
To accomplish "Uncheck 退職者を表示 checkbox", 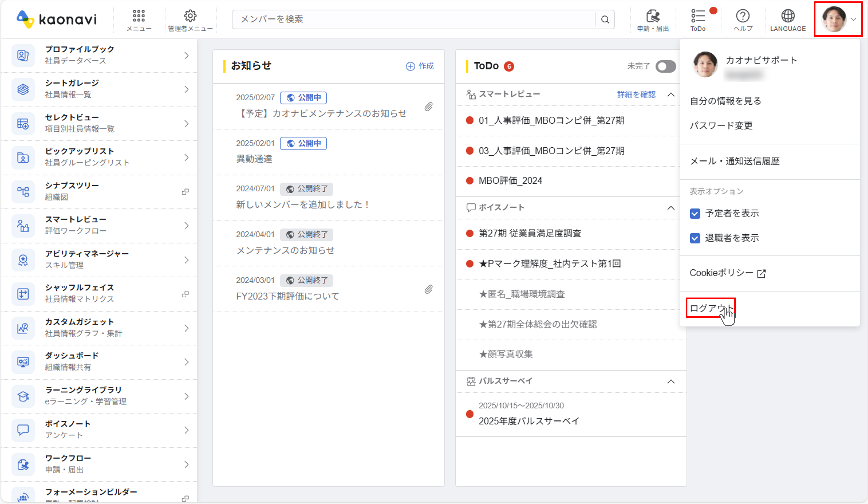I will (x=695, y=238).
